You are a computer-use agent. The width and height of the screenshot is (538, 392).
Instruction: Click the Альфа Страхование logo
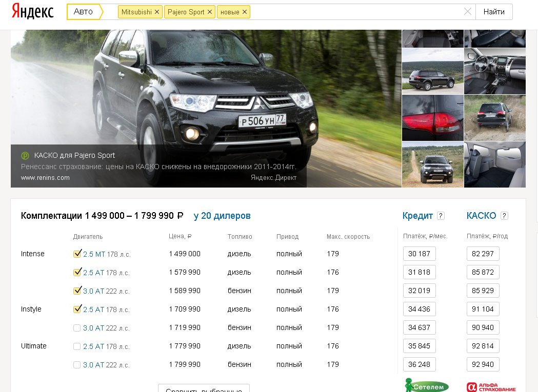coord(491,387)
